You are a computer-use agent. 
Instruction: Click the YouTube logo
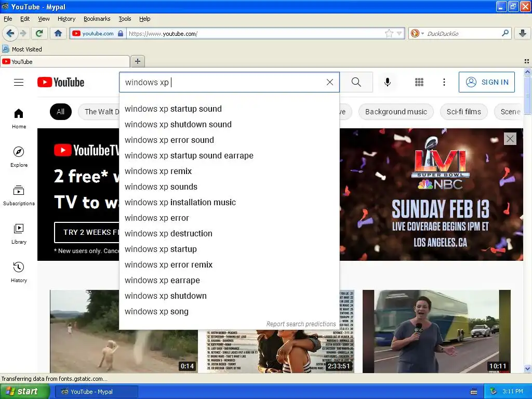[61, 82]
